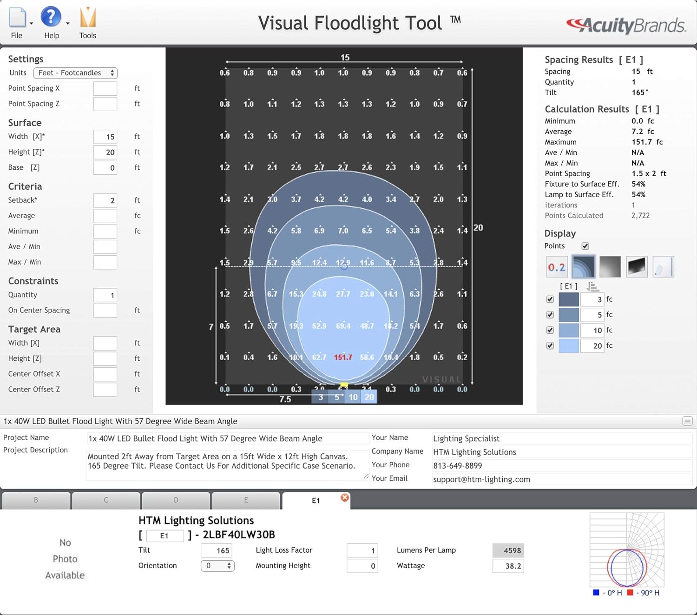Select the active E1 tab
This screenshot has height=616, width=697.
(316, 501)
